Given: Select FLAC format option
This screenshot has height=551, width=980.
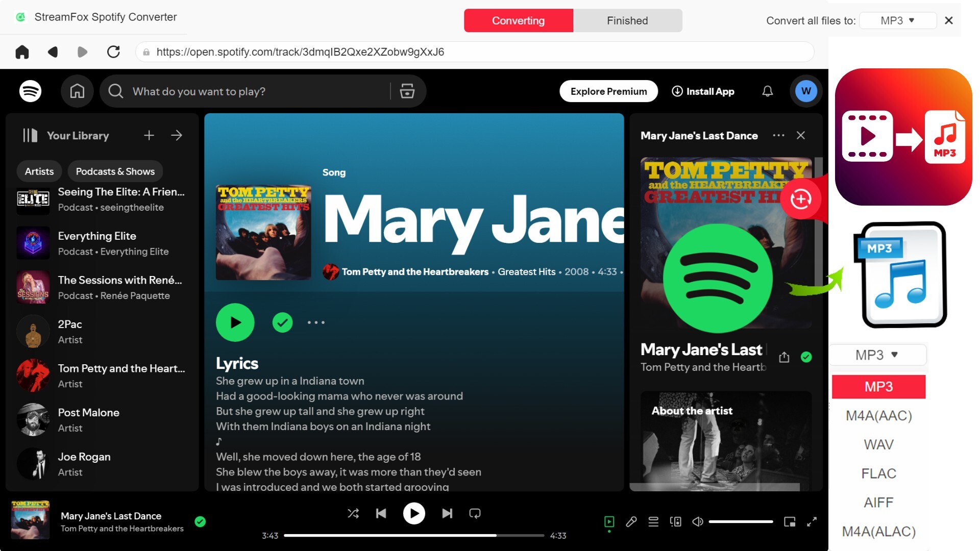Looking at the screenshot, I should 879,473.
